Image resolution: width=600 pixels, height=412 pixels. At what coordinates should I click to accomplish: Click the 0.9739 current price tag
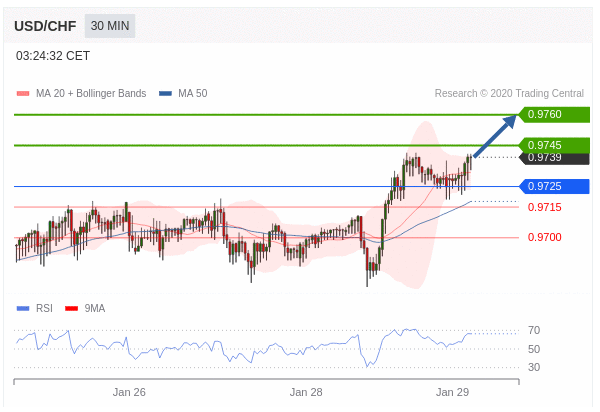click(x=554, y=159)
